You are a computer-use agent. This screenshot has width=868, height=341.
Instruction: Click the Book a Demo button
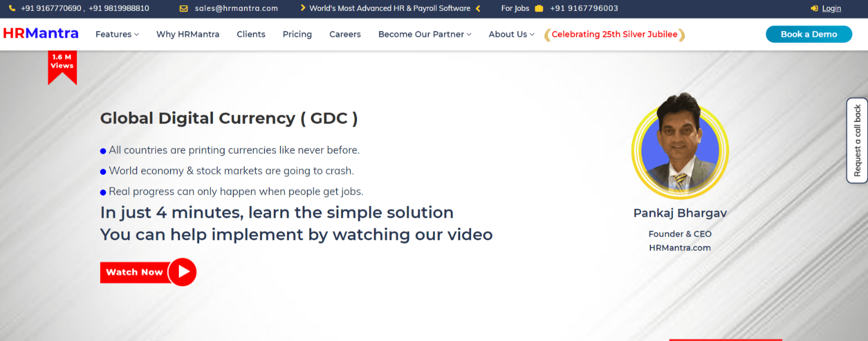pos(808,34)
